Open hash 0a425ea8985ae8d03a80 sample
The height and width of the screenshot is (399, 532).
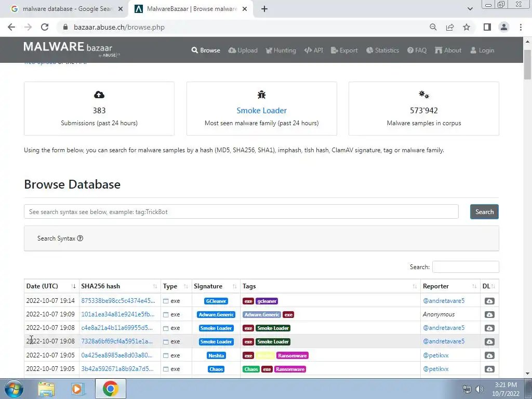[x=117, y=355]
